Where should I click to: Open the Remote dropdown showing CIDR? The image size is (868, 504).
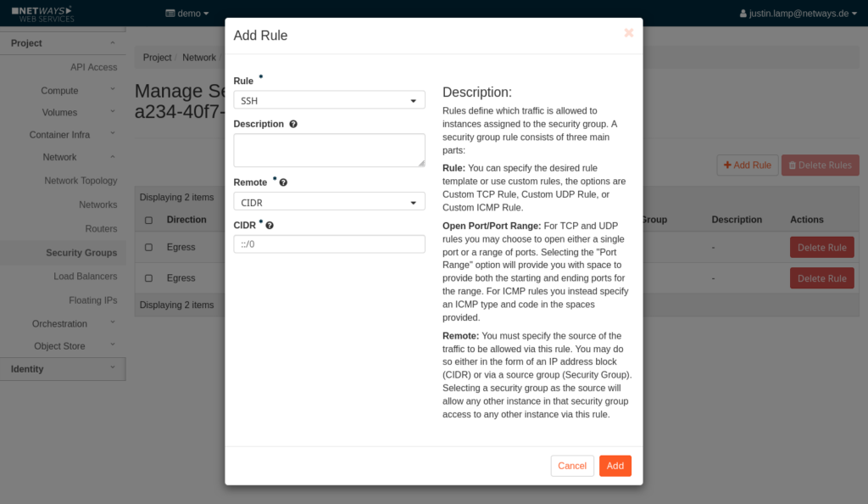[x=329, y=202]
